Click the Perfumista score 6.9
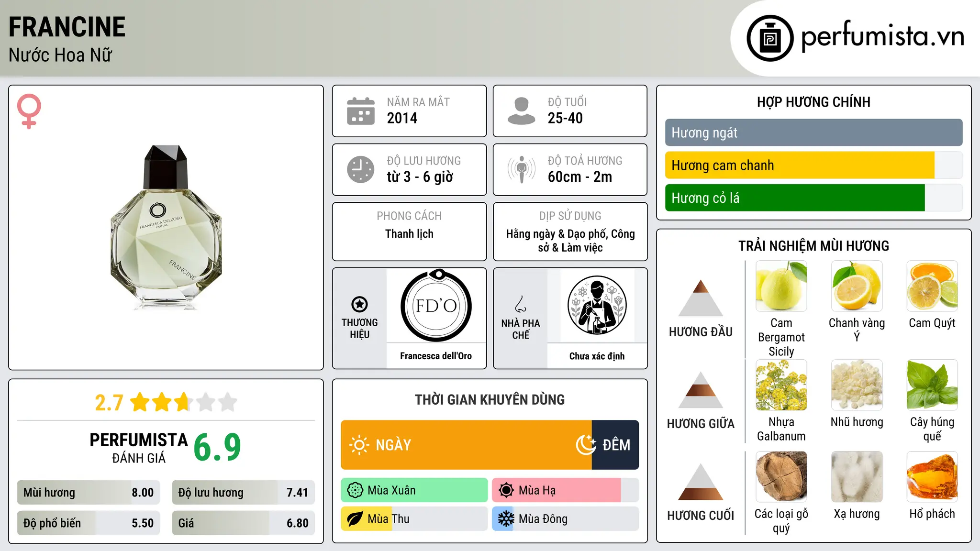 [217, 448]
